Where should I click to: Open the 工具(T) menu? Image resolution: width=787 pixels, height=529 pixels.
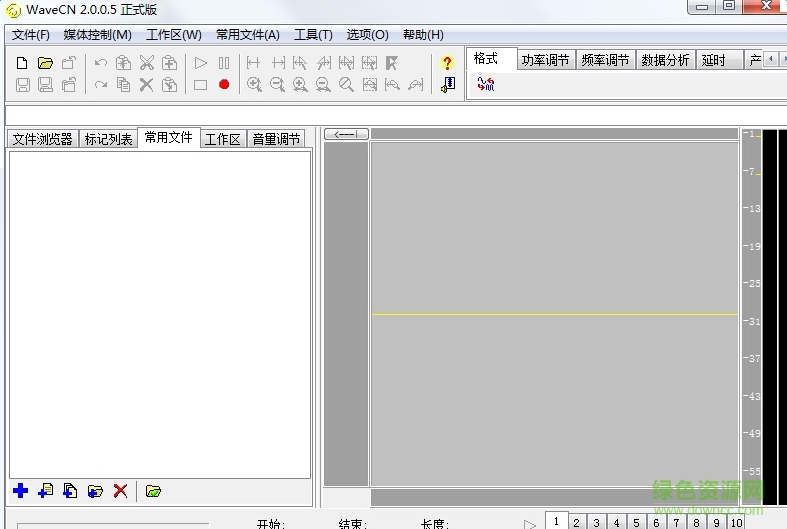(313, 35)
